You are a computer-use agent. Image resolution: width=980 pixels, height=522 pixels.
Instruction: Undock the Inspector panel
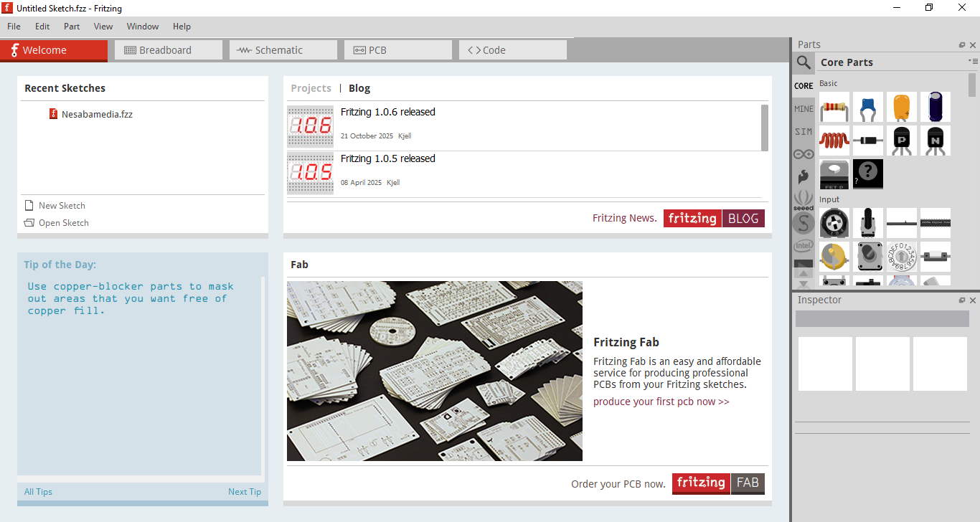pyautogui.click(x=962, y=300)
